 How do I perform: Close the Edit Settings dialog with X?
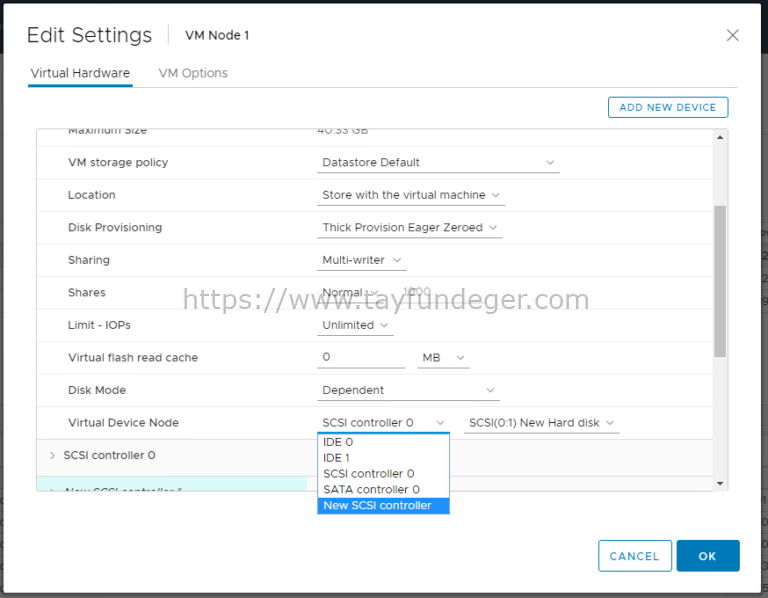(x=732, y=35)
